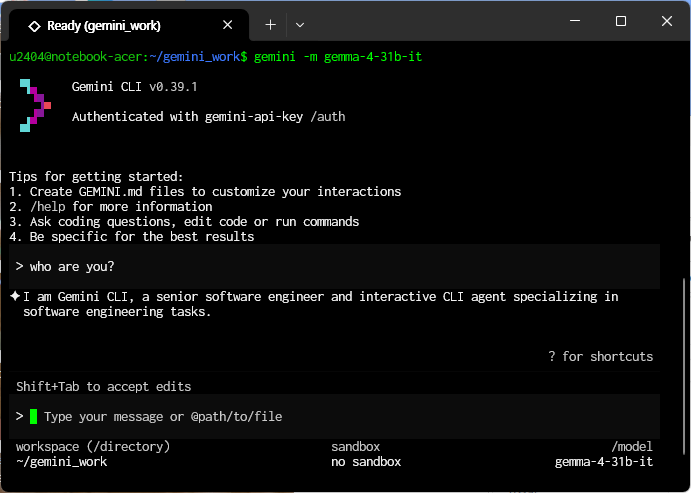This screenshot has width=691, height=493.
Task: Click the '/auth' command text
Action: click(x=328, y=116)
